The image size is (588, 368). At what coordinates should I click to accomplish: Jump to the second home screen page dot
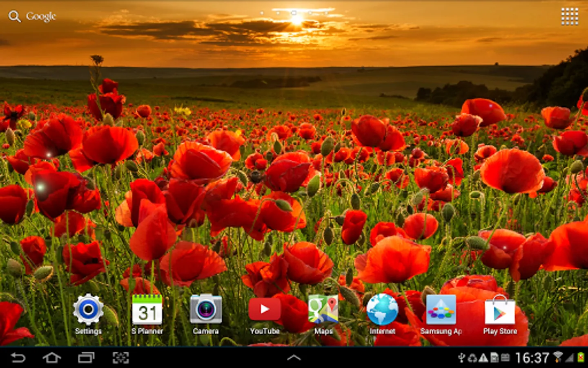(x=278, y=13)
